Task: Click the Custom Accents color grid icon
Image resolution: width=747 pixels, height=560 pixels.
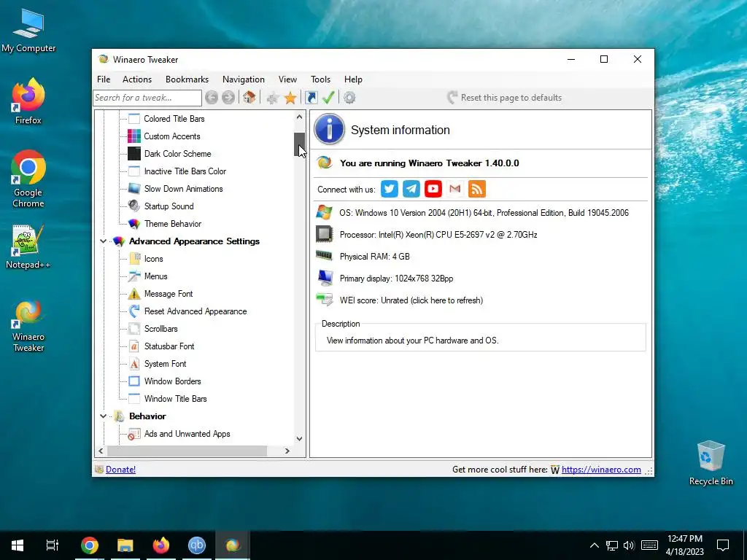Action: (134, 136)
